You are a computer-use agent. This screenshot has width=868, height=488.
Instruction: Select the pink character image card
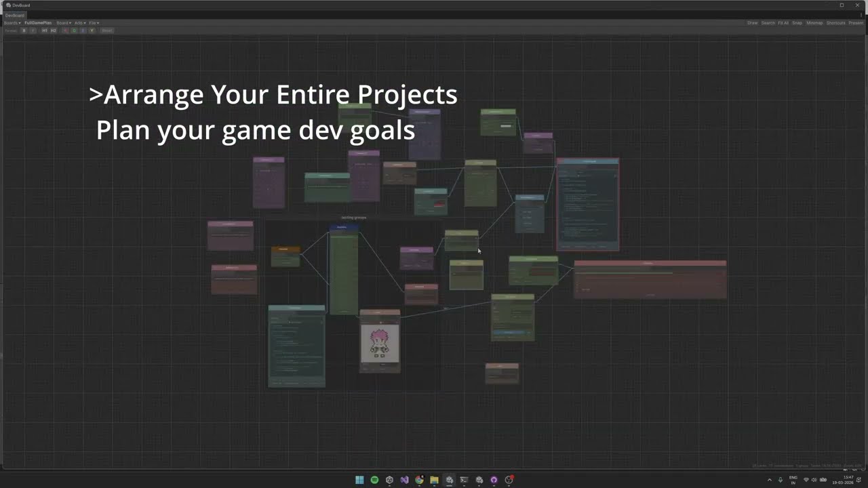point(380,342)
